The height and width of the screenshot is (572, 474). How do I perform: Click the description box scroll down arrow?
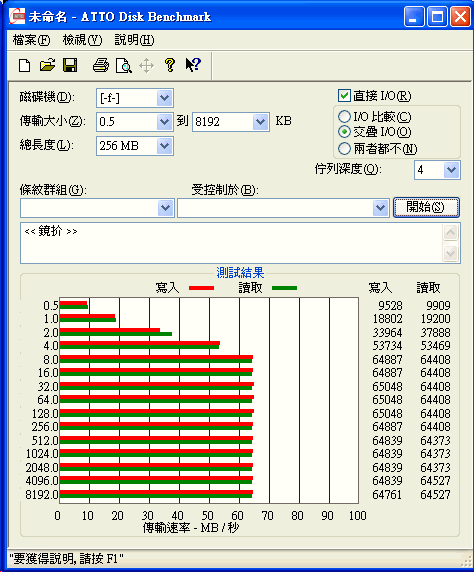click(x=451, y=253)
